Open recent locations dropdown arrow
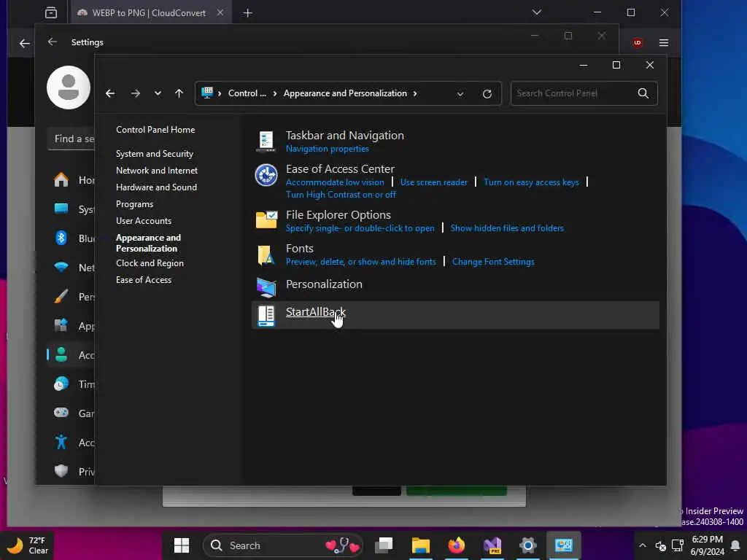The height and width of the screenshot is (560, 747). pyautogui.click(x=158, y=93)
